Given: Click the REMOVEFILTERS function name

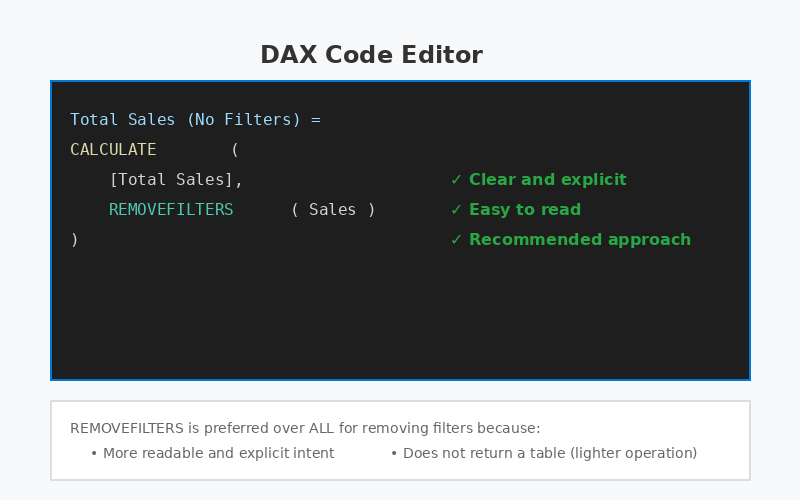Looking at the screenshot, I should [x=171, y=210].
